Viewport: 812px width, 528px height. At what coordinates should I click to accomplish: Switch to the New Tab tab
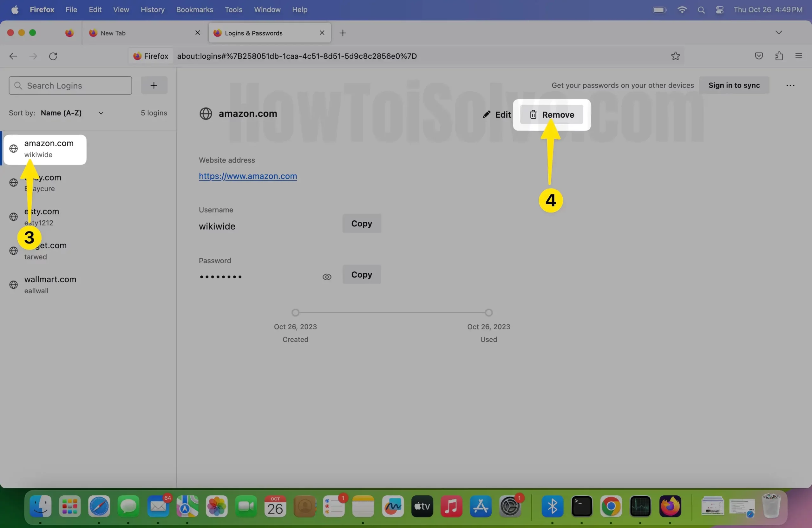[x=145, y=33]
